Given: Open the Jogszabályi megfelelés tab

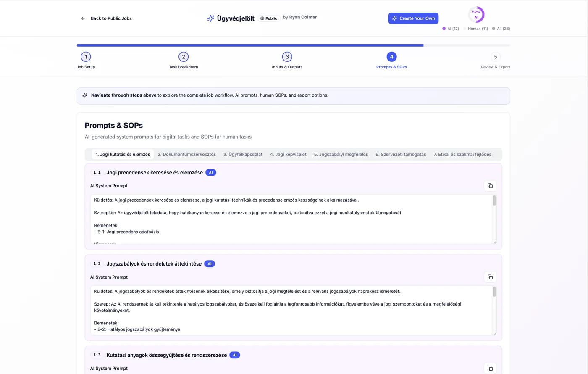Looking at the screenshot, I should click(x=341, y=154).
